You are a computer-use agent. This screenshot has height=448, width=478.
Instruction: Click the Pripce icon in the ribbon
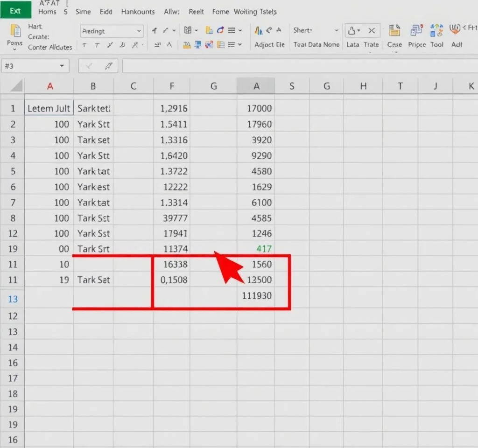[416, 31]
